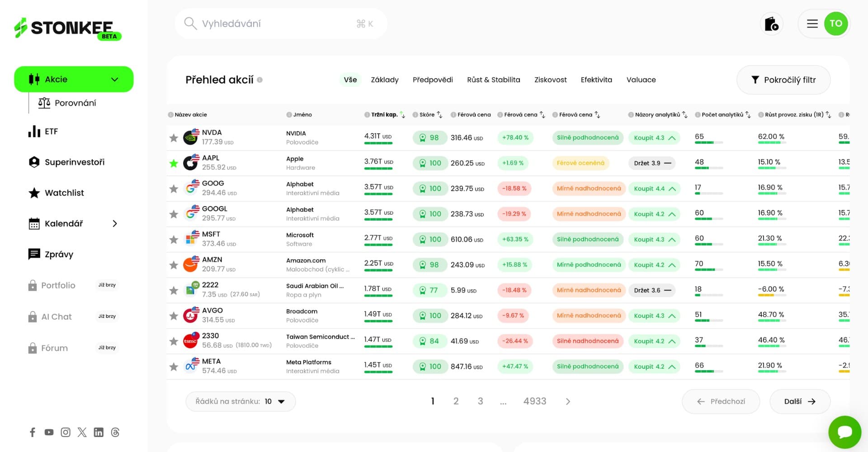The image size is (868, 452).
Task: Switch to Růst & Stabilita tab
Action: pos(494,80)
